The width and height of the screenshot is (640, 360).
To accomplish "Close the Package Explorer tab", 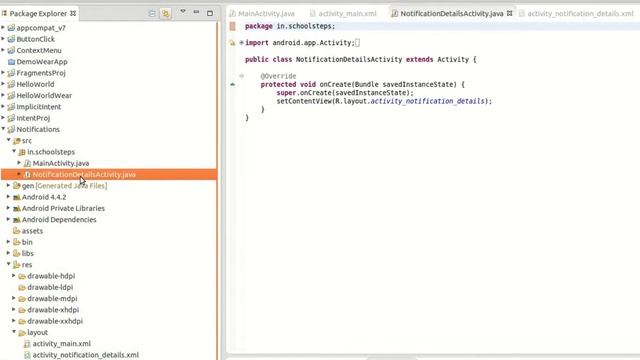I will pos(73,13).
